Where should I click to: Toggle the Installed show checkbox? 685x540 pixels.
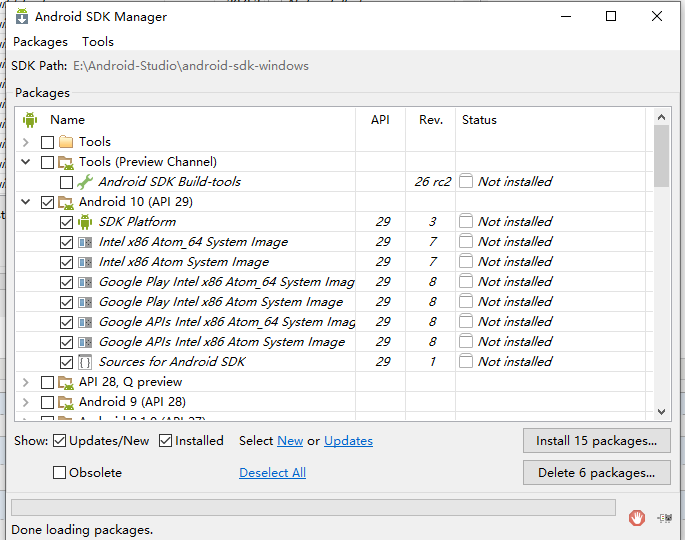(166, 441)
